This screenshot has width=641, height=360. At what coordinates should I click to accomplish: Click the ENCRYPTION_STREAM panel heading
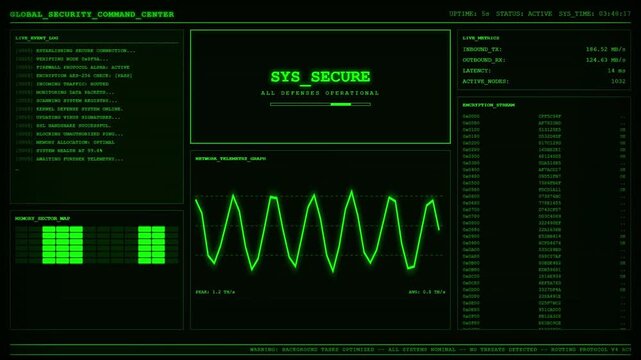(489, 105)
